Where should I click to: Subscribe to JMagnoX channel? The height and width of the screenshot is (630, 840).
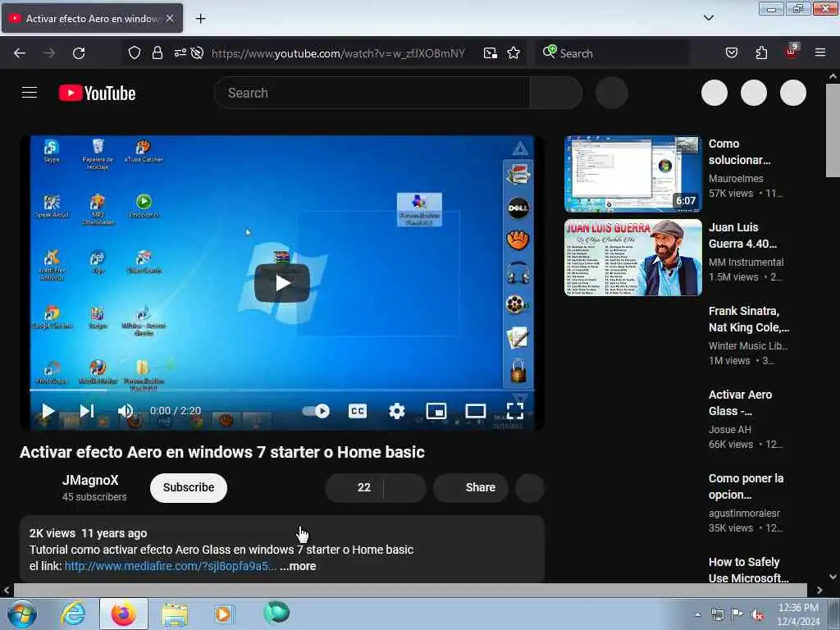[x=189, y=487]
